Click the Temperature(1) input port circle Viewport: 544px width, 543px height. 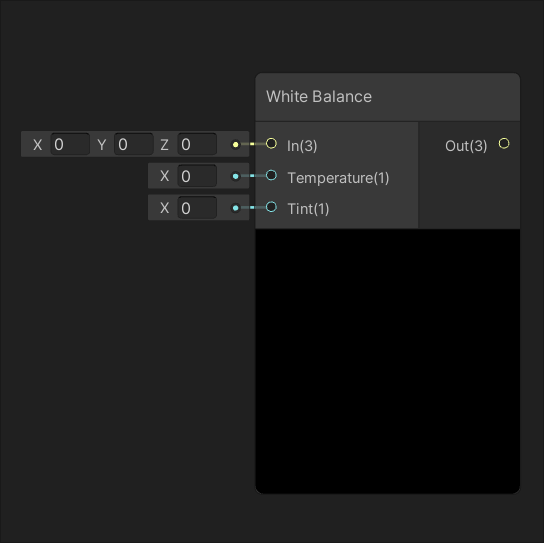pos(271,176)
